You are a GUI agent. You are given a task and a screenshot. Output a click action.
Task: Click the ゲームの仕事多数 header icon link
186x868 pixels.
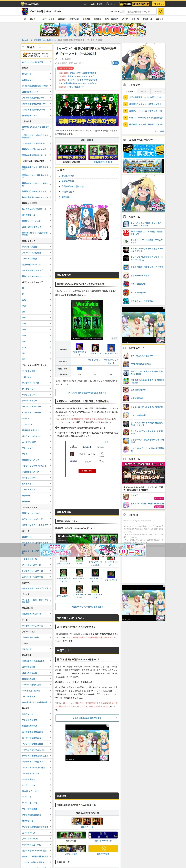tap(93, 4)
